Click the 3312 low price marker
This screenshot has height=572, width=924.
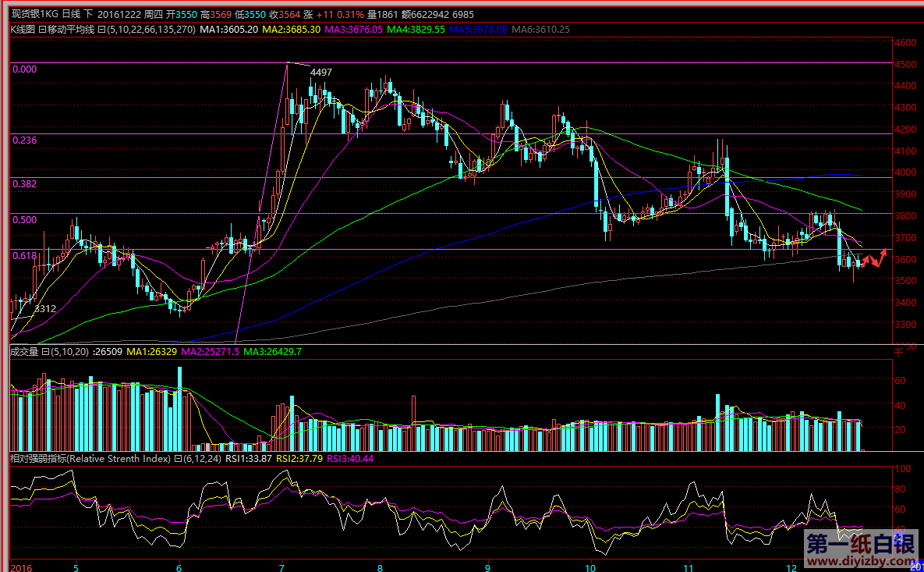tap(44, 309)
